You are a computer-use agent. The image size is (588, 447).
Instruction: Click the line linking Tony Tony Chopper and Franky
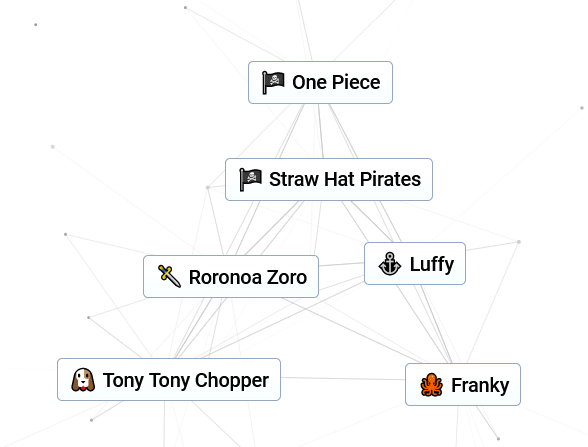[343, 378]
